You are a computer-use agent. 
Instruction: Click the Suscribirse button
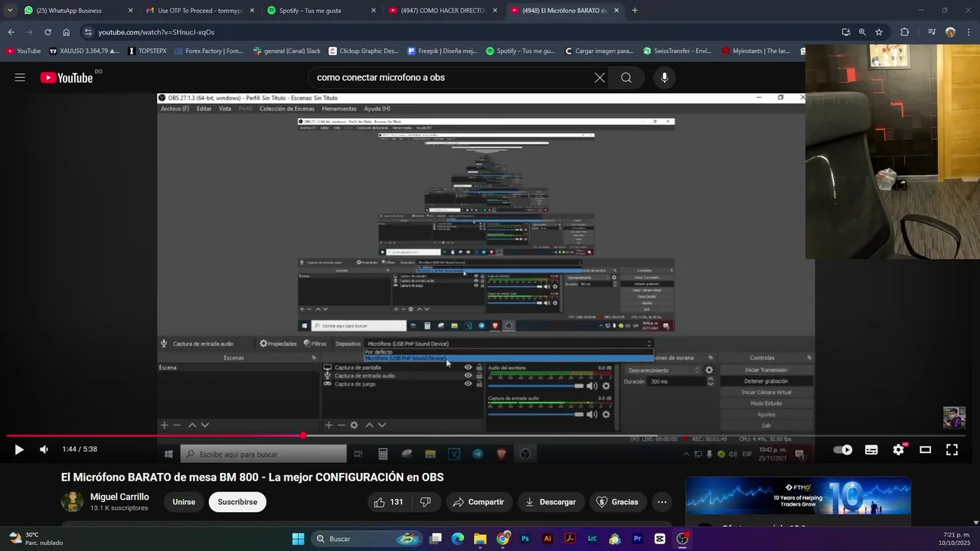pos(237,502)
